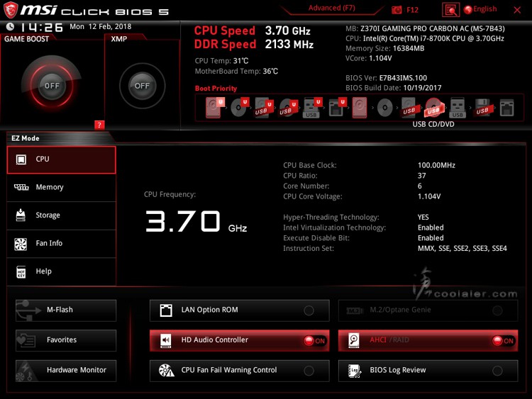Open the Storage tab
The height and width of the screenshot is (399, 532).
click(62, 215)
